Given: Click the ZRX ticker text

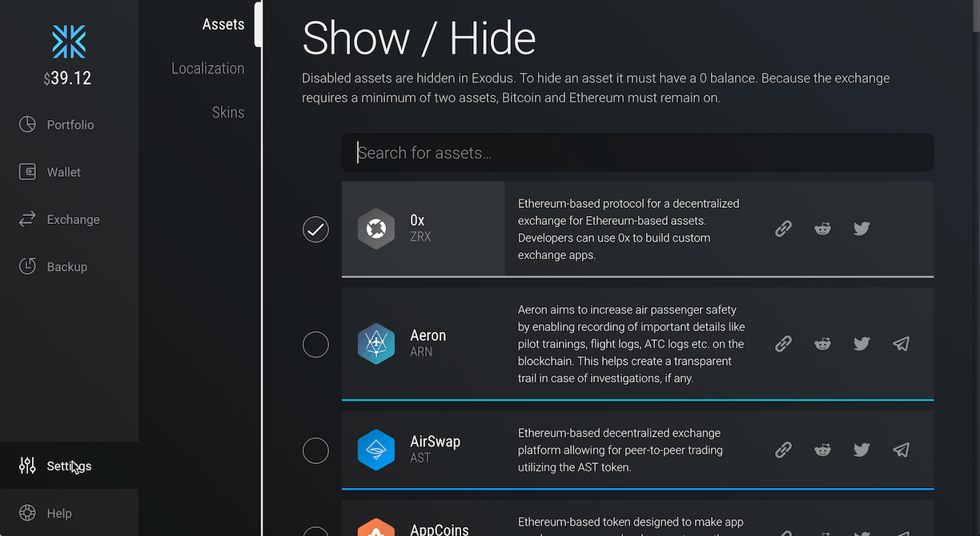Looking at the screenshot, I should coord(420,237).
